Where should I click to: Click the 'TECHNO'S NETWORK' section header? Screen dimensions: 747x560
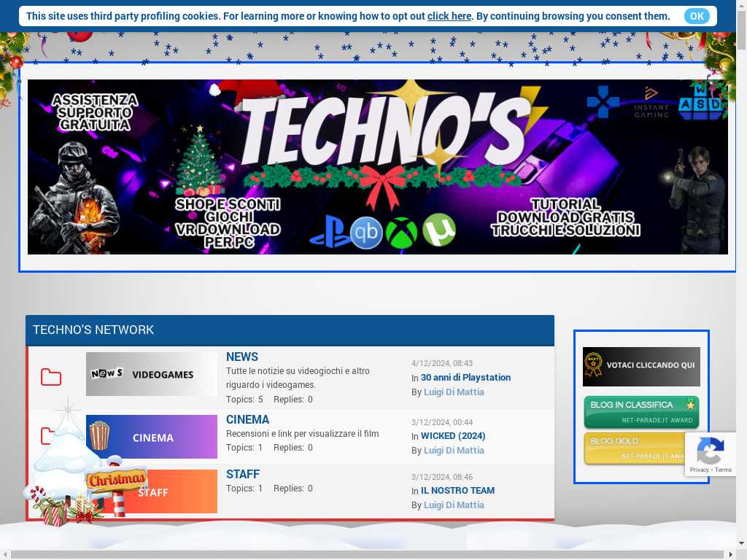[290, 330]
